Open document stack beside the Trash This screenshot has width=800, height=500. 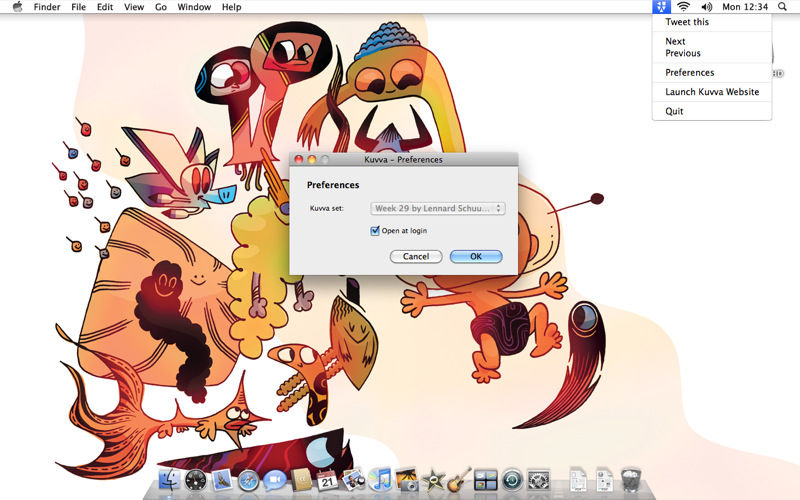coord(605,480)
